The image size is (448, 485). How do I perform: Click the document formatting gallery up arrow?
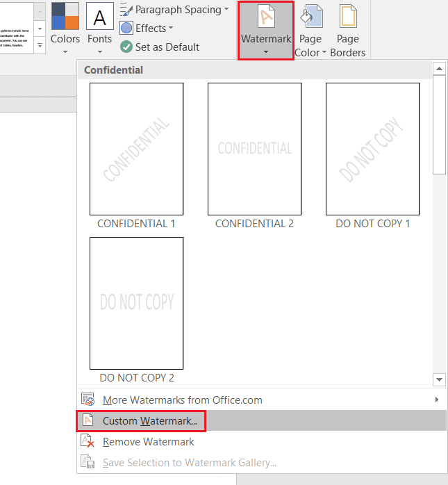click(x=40, y=12)
